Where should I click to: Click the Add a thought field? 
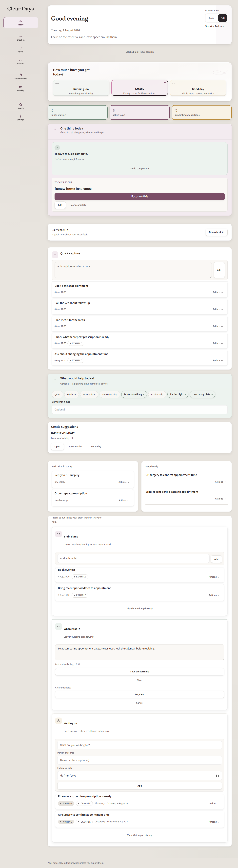(x=133, y=558)
